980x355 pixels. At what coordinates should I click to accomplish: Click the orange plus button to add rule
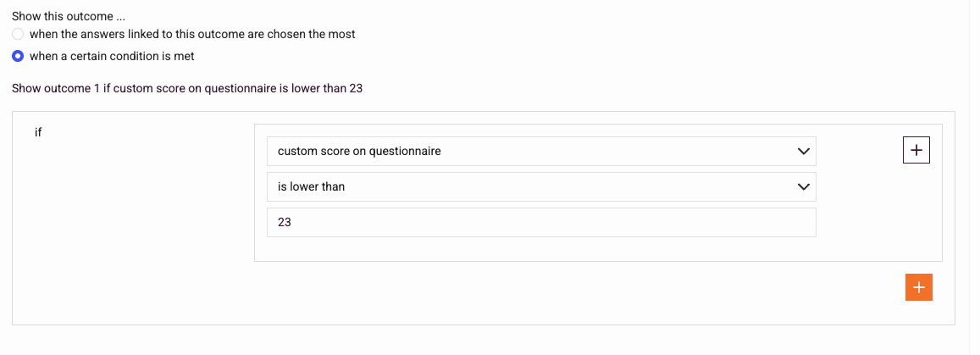click(x=919, y=287)
